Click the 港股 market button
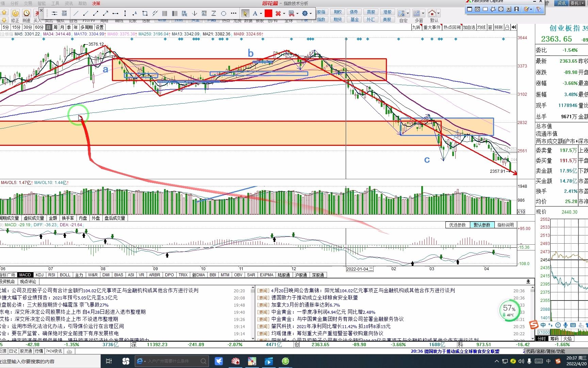This screenshot has height=368, width=588. [x=387, y=12]
